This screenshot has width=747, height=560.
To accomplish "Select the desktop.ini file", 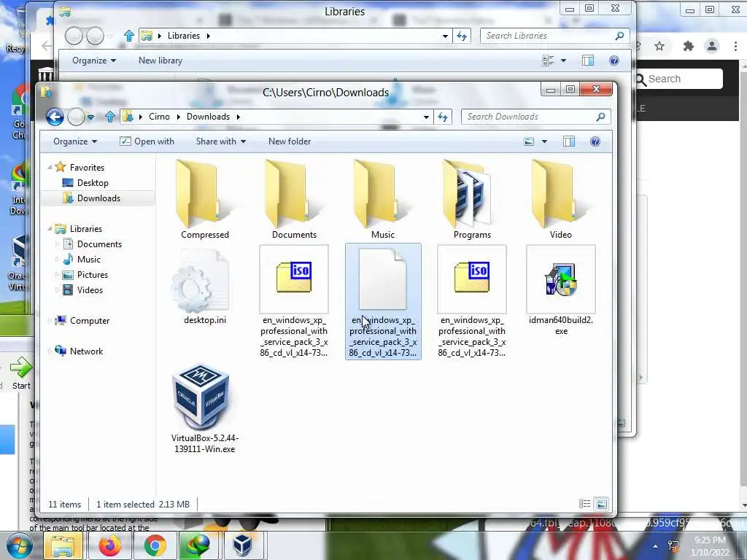I will pos(205,286).
